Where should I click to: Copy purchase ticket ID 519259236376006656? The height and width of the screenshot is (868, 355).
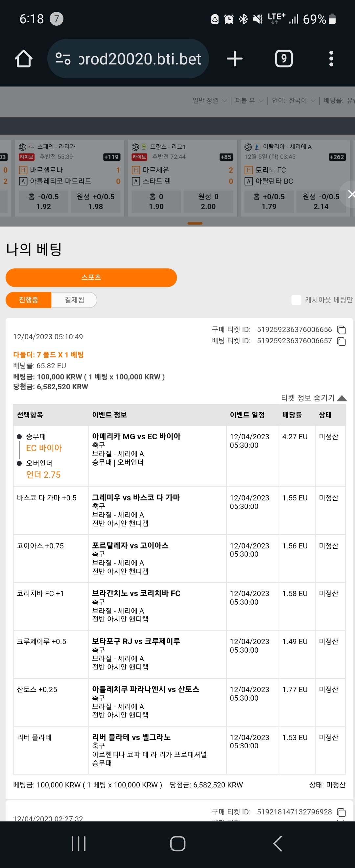342,330
